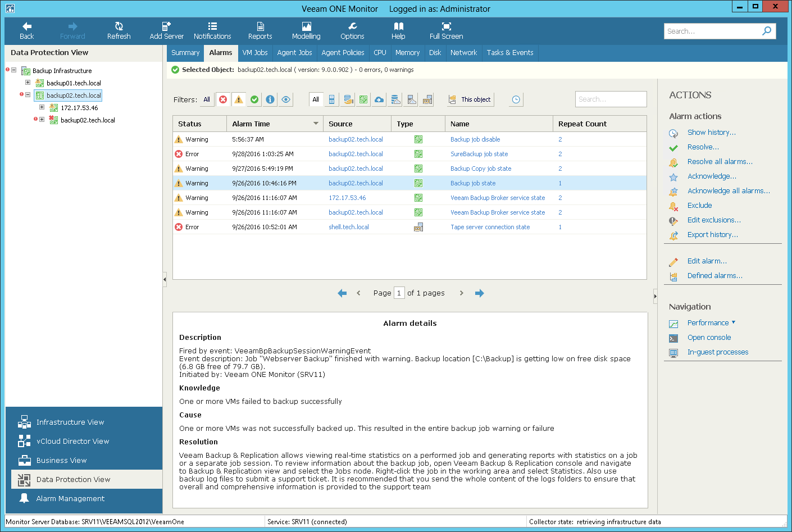792x532 pixels.
Task: Click the alarms list search field
Action: [x=611, y=99]
